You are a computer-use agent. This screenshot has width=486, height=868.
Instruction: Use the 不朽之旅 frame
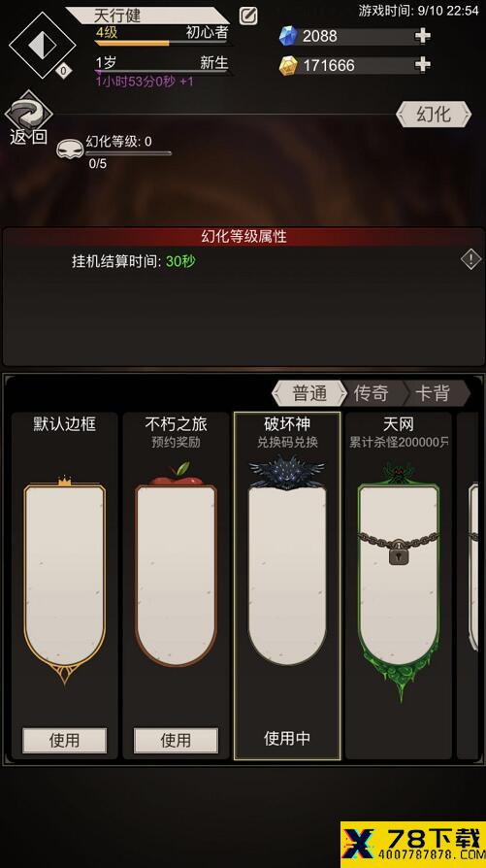coord(176,740)
